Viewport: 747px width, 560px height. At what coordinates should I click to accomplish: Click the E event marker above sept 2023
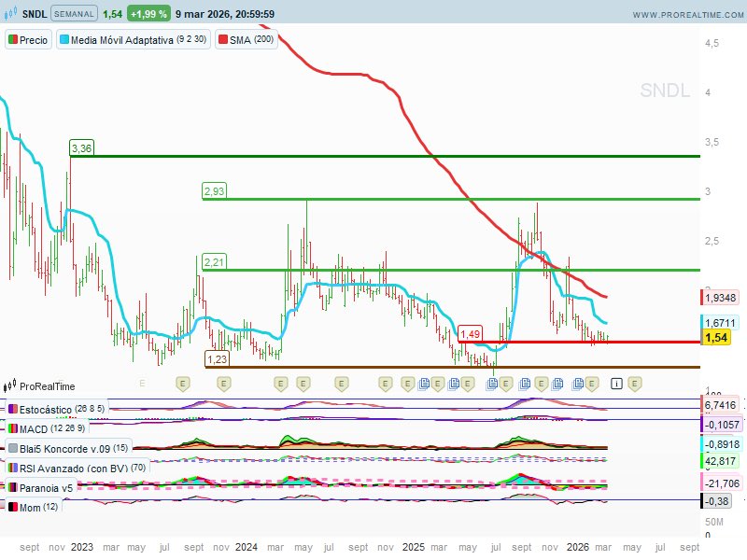pyautogui.click(x=183, y=384)
